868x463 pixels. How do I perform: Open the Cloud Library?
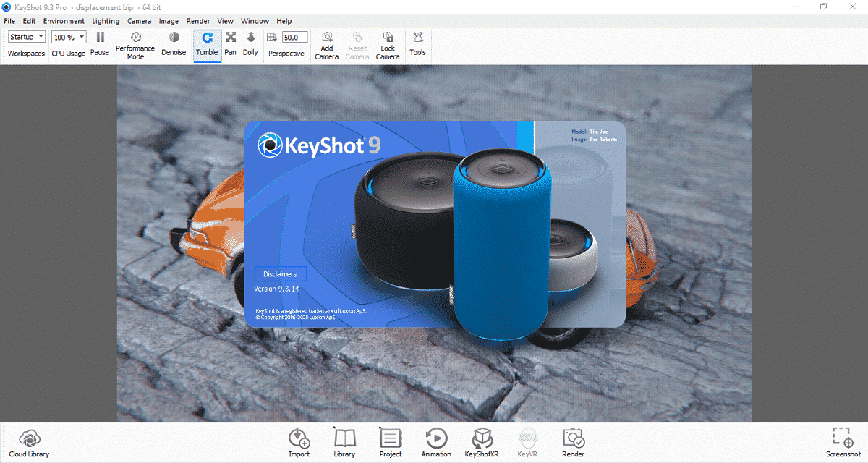pos(29,443)
